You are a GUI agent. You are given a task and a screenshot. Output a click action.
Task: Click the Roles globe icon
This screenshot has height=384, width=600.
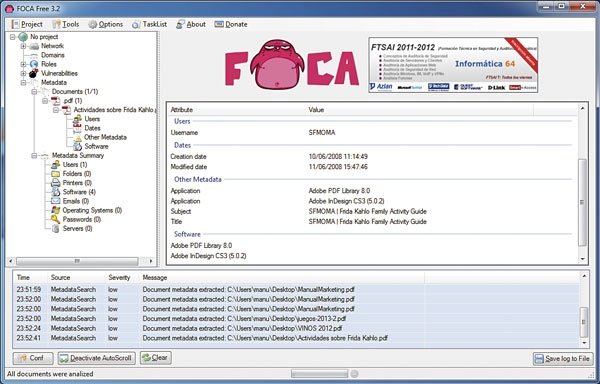34,64
